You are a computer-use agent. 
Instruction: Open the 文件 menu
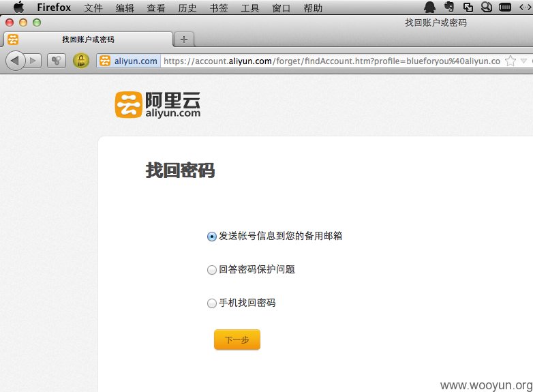coord(93,7)
